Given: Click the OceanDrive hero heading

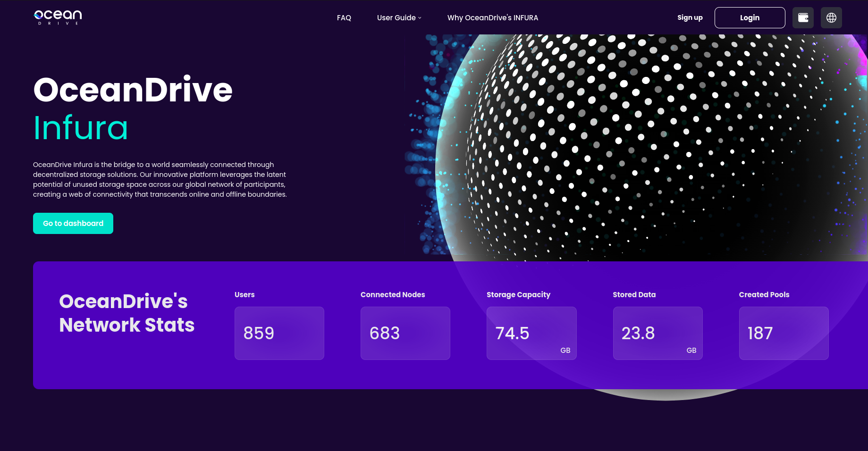Looking at the screenshot, I should 133,90.
